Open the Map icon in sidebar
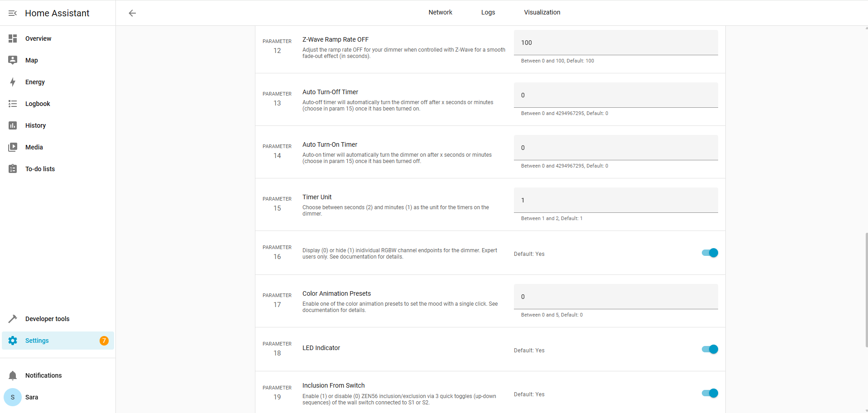Screen dimensions: 868x413 coord(13,60)
